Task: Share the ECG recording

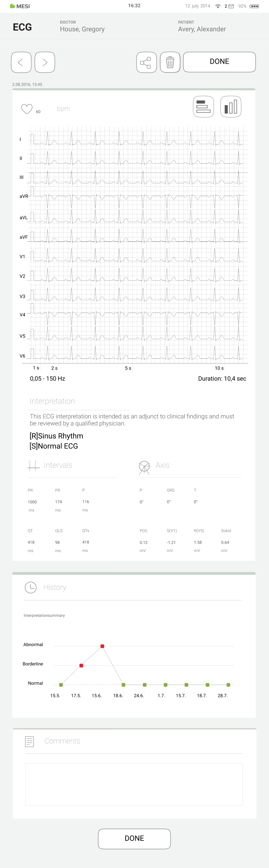Action: point(147,62)
